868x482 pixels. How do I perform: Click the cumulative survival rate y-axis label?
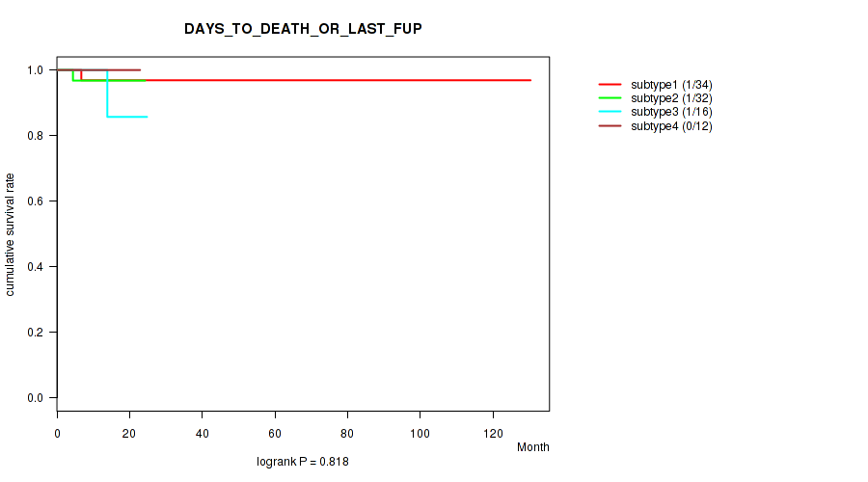[11, 234]
